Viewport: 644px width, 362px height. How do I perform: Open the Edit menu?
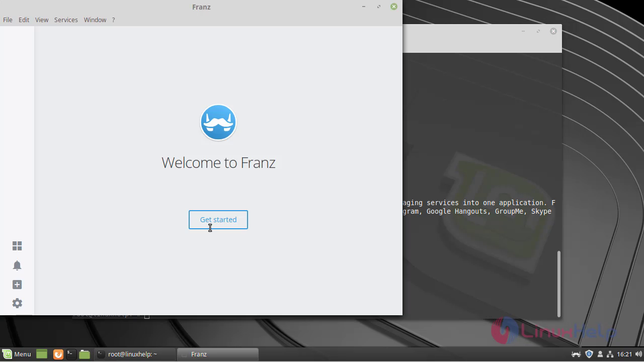(24, 20)
